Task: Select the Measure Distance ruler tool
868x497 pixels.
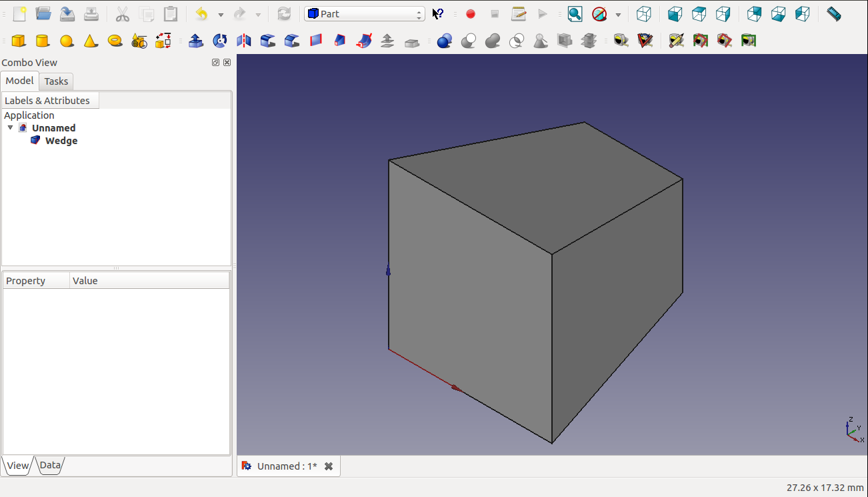Action: coord(833,14)
